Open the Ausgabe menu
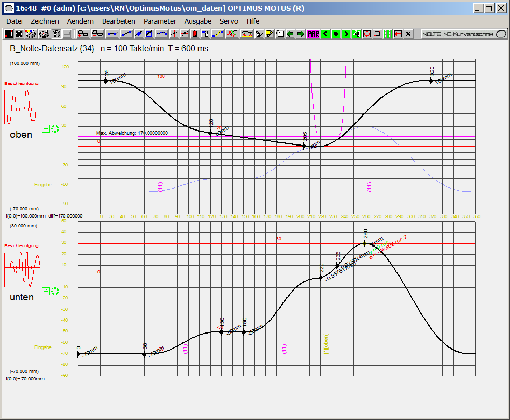The width and height of the screenshot is (510, 420). click(x=197, y=21)
